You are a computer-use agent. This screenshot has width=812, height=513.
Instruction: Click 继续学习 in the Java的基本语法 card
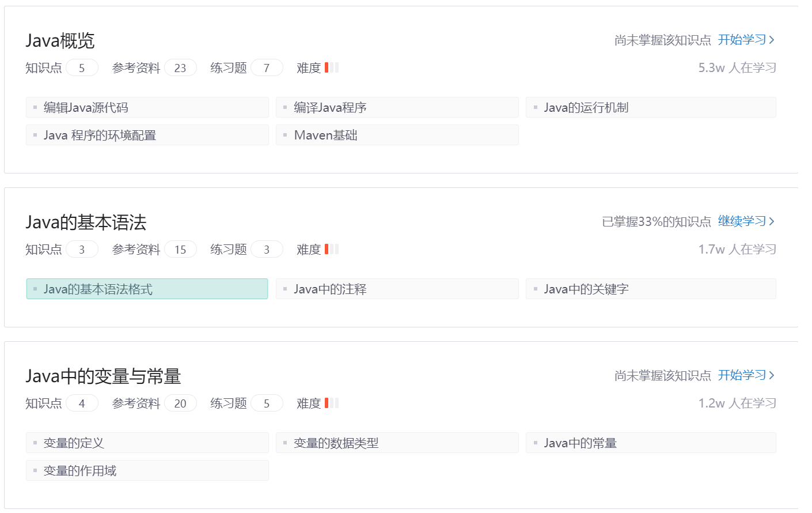coord(746,221)
